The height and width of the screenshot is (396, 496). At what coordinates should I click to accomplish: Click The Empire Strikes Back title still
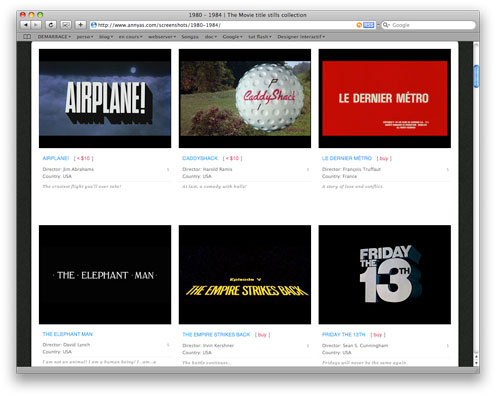click(x=245, y=274)
